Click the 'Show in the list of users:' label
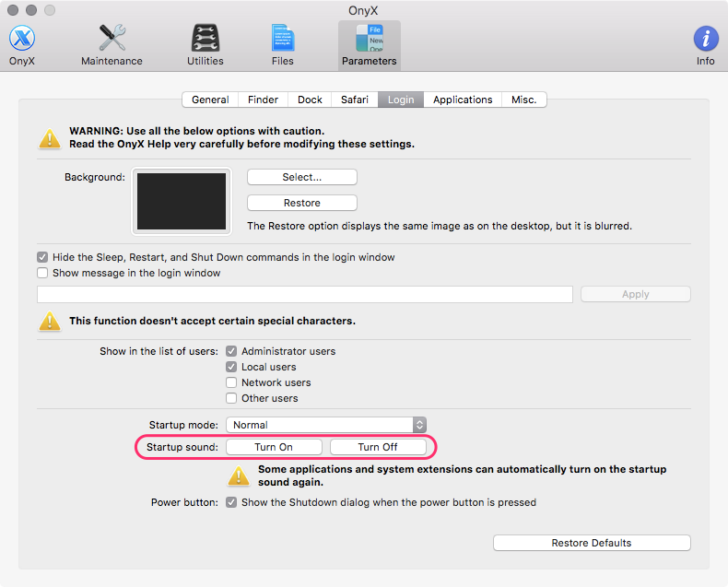 [x=159, y=351]
